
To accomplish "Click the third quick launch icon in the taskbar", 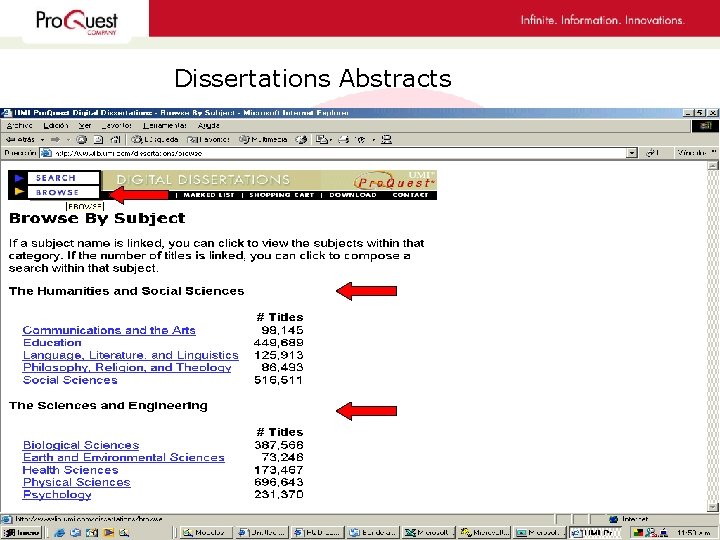I will tap(92, 533).
